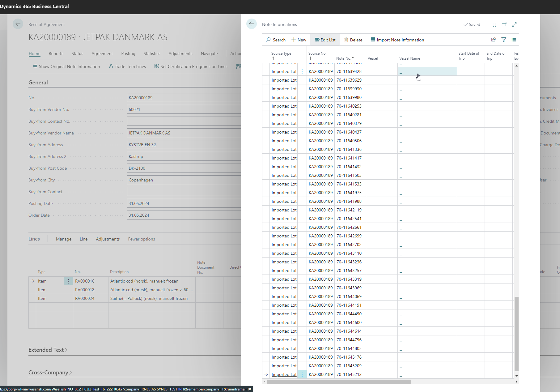This screenshot has width=560, height=392.
Task: Open the filter pane icon
Action: pos(504,40)
